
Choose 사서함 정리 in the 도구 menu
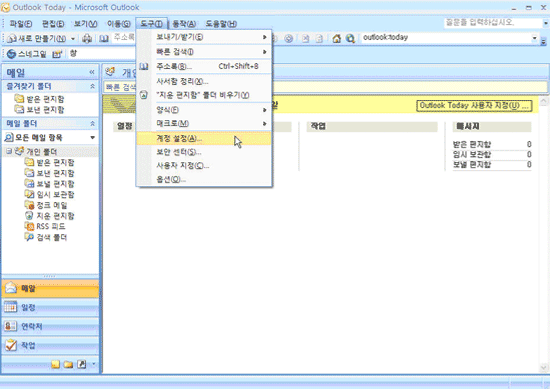tap(204, 81)
